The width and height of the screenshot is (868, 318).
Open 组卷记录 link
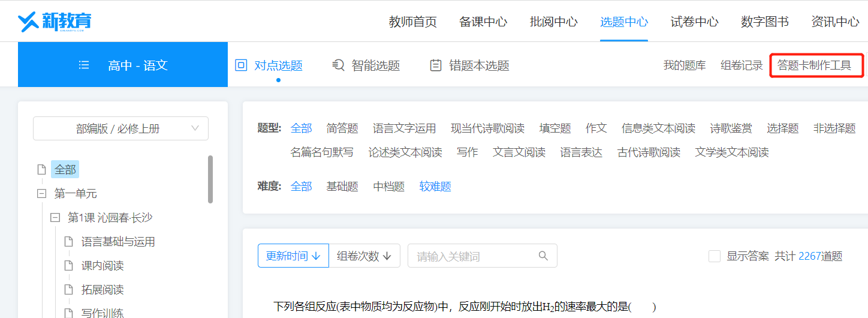(742, 65)
